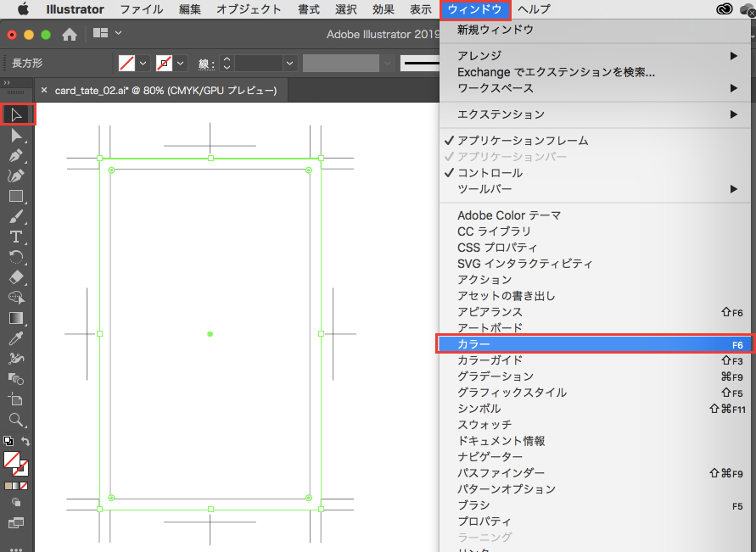Select the Eraser tool
The height and width of the screenshot is (552, 756).
(16, 277)
